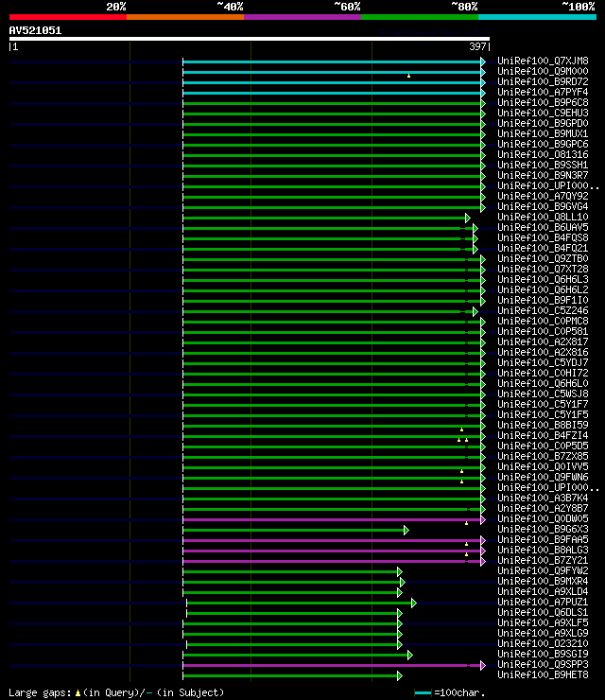
Task: Choose the UniRef100_A7QY92 entry
Action: tap(543, 196)
